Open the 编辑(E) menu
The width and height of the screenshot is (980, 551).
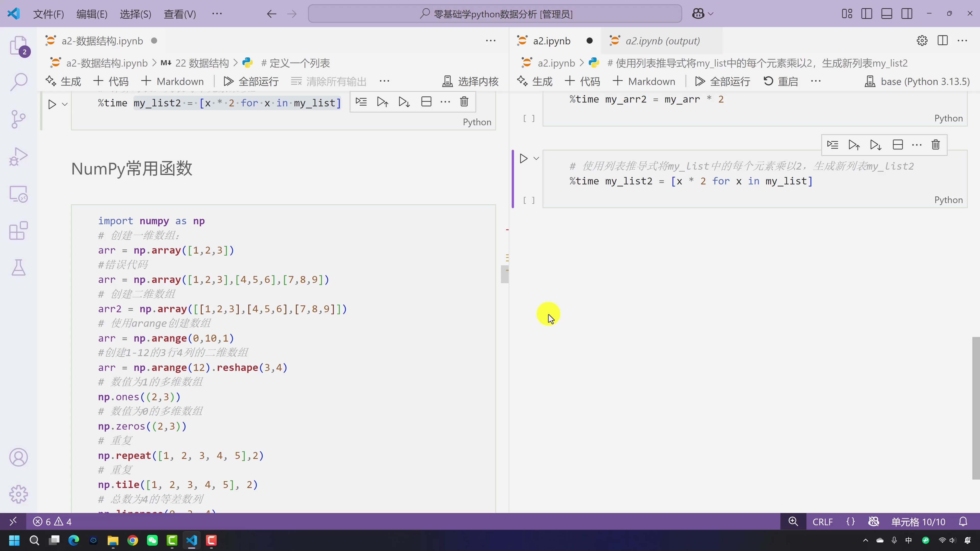[92, 14]
